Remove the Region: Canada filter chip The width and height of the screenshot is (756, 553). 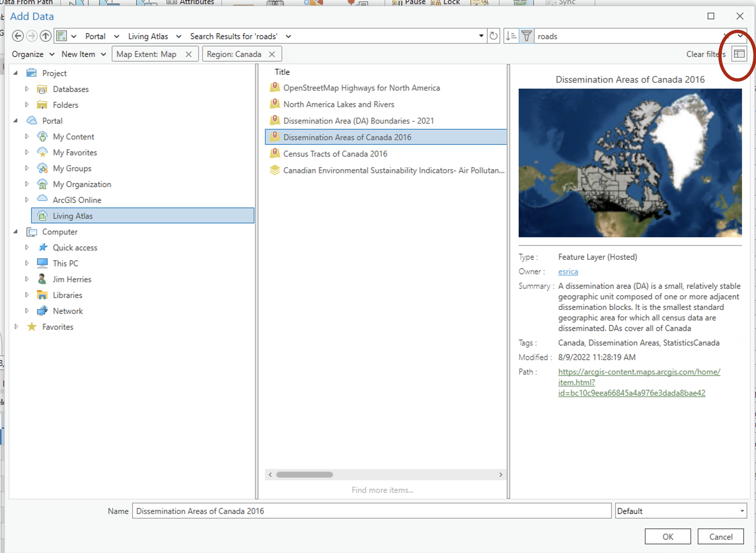point(272,54)
